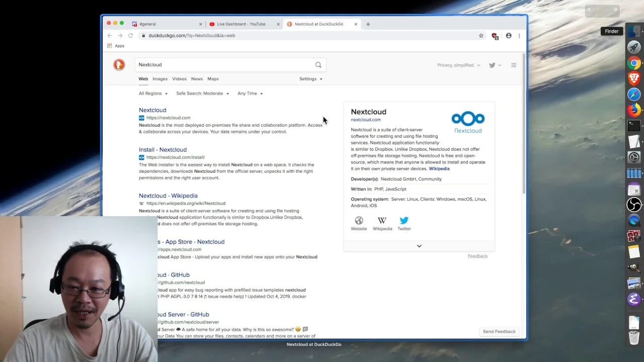Open the Wikipedia icon link in panel
The image size is (644, 362).
[x=382, y=220]
